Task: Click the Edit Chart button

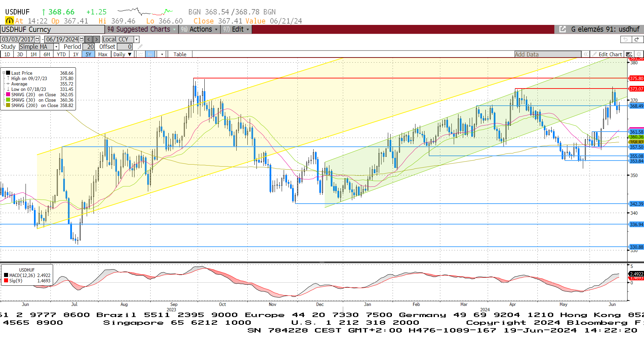Action: [607, 54]
